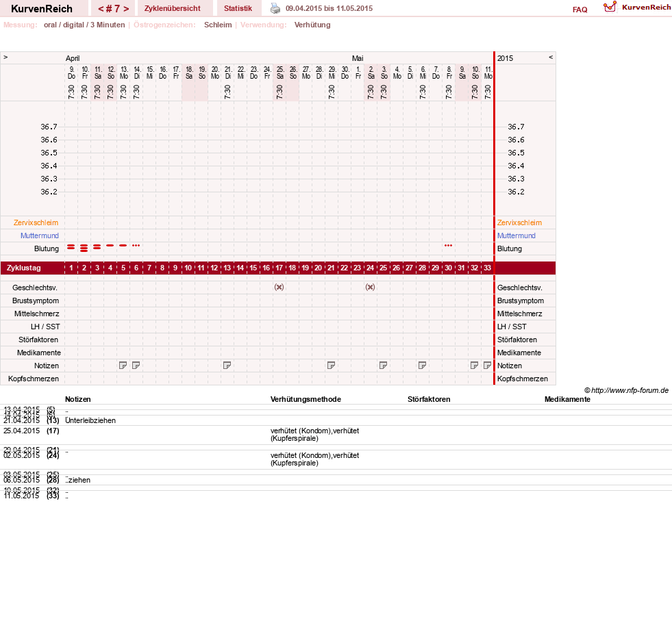Click the 25.04.2015 notes row date

click(21, 431)
